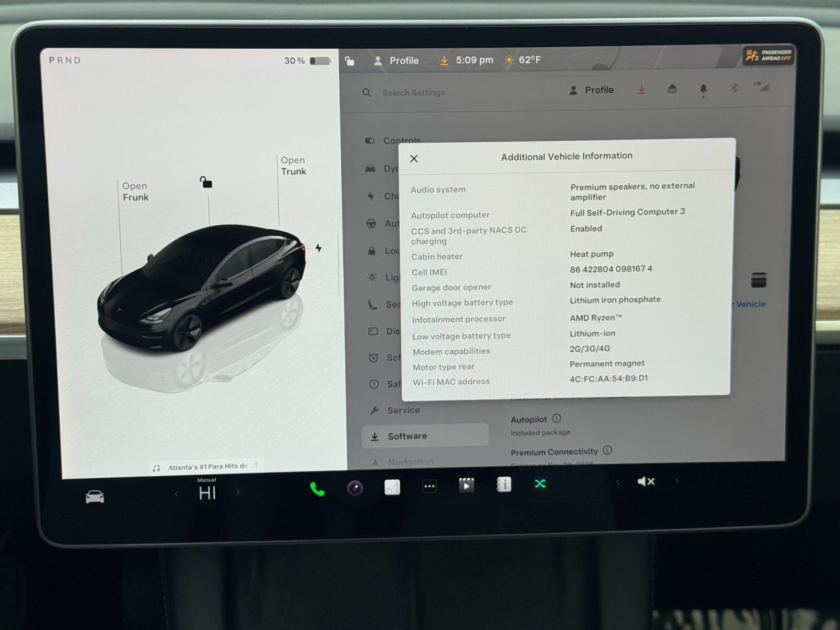This screenshot has width=840, height=630.
Task: Select Software in the settings menu
Action: [407, 436]
